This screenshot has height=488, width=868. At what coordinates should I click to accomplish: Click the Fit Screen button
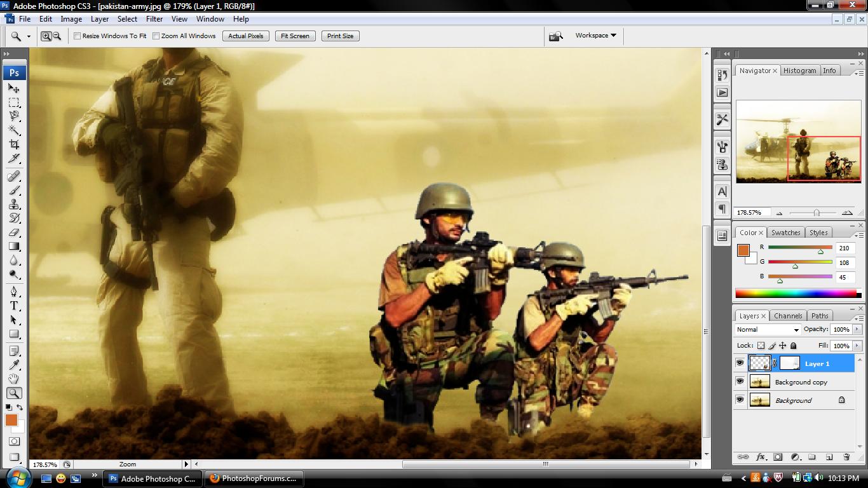pos(295,36)
